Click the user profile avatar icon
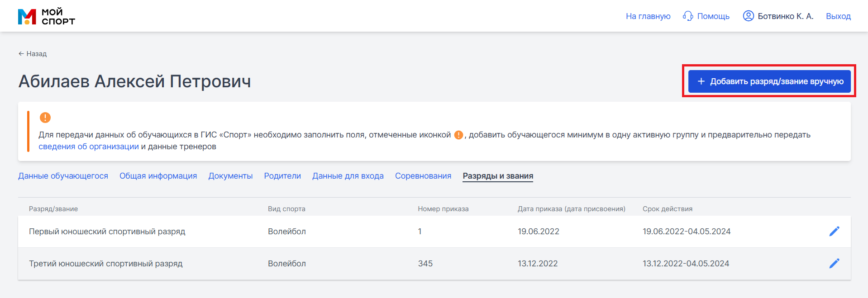The image size is (868, 298). click(x=749, y=16)
